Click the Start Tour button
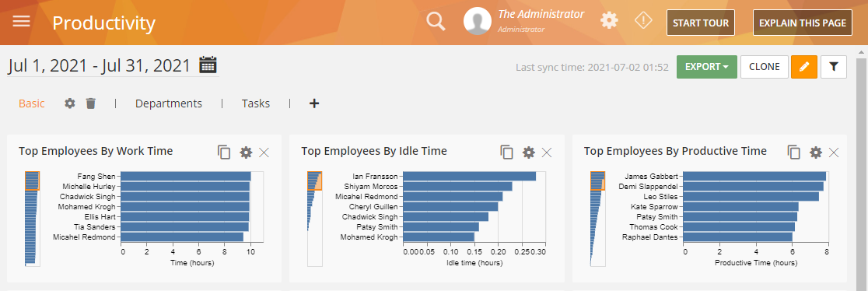The width and height of the screenshot is (868, 291). 701,23
